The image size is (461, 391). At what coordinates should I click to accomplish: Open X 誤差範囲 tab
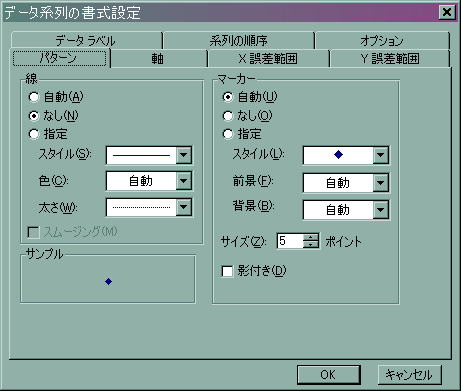(x=268, y=59)
